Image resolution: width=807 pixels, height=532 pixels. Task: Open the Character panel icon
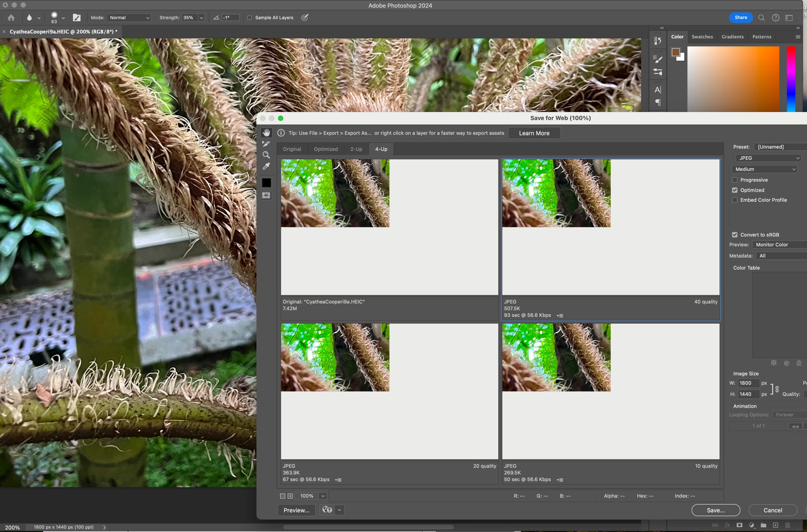pyautogui.click(x=658, y=90)
